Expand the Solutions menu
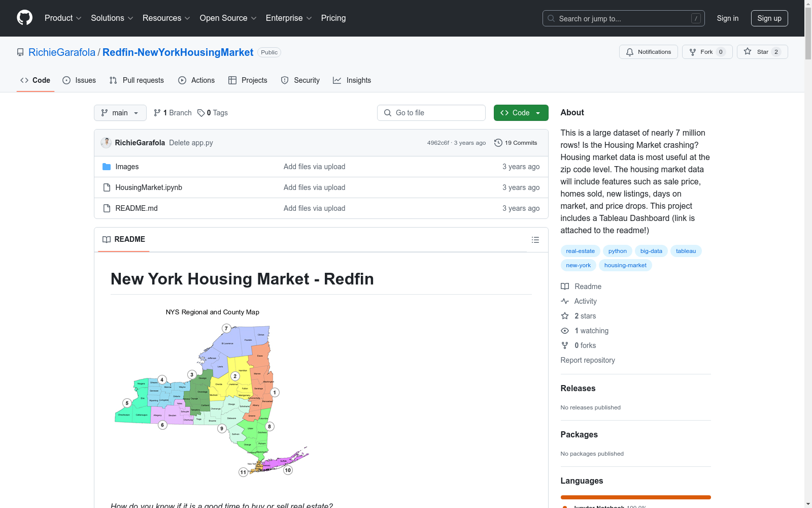The image size is (812, 508). (112, 18)
